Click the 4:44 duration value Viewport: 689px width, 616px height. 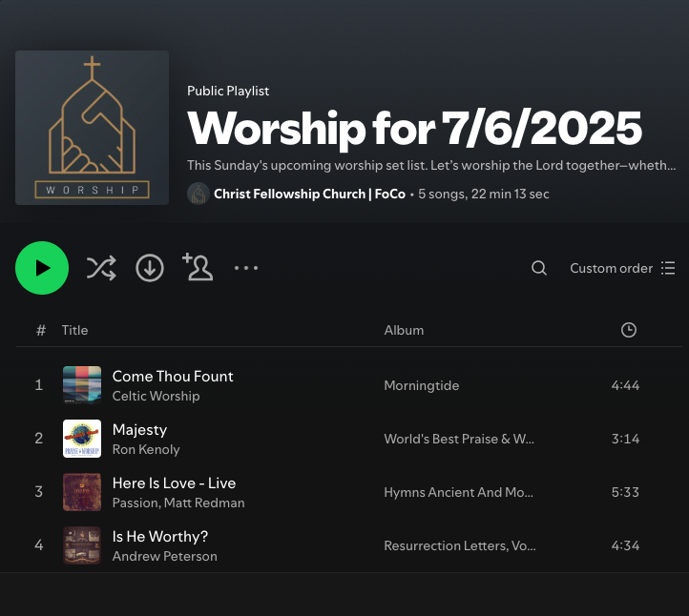tap(625, 385)
